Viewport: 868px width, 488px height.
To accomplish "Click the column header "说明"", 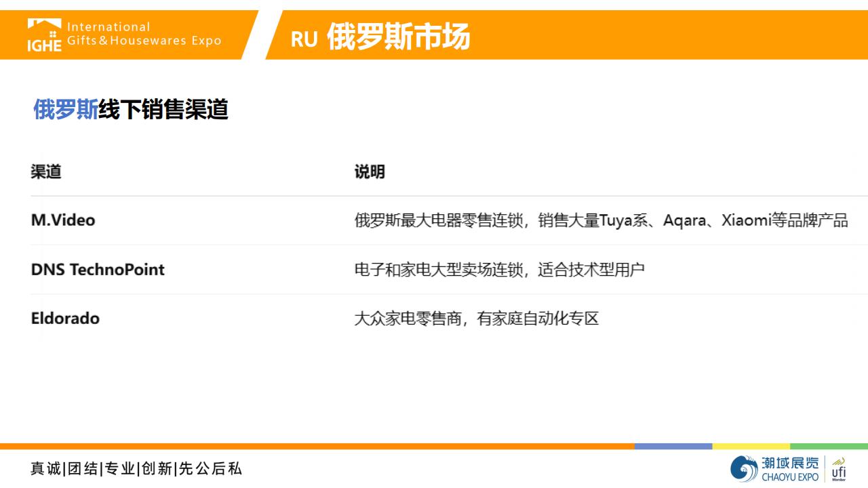I will coord(370,171).
